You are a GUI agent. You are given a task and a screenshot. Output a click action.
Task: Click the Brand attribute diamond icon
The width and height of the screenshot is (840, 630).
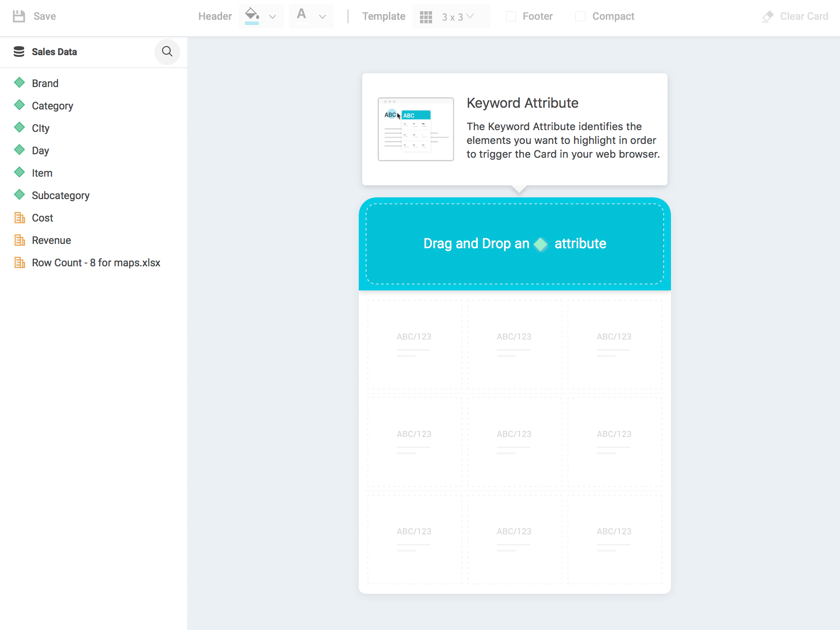[x=19, y=83]
